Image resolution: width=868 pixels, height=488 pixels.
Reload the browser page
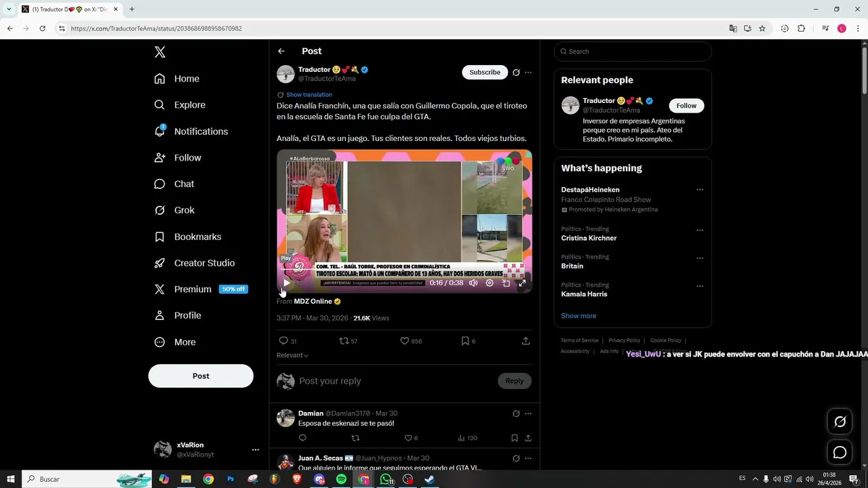(43, 28)
